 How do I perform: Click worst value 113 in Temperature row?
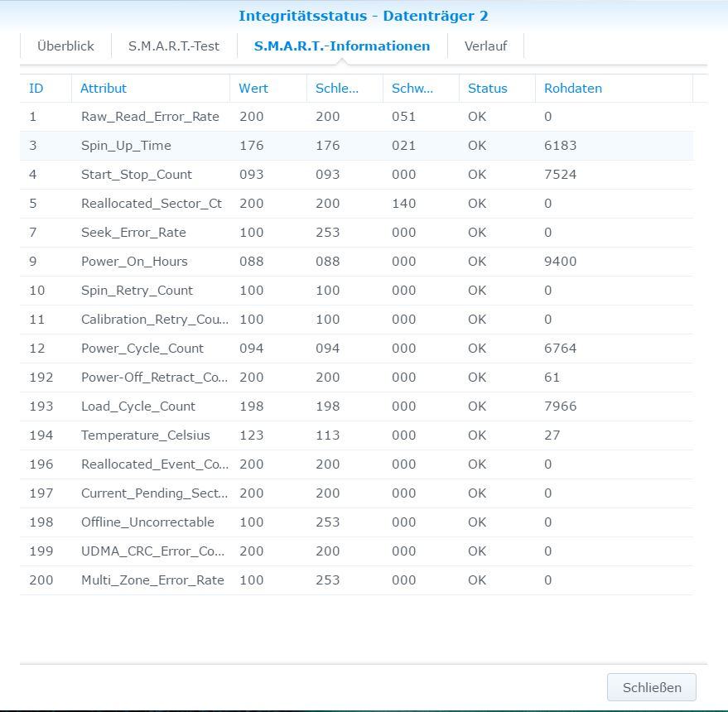(328, 435)
